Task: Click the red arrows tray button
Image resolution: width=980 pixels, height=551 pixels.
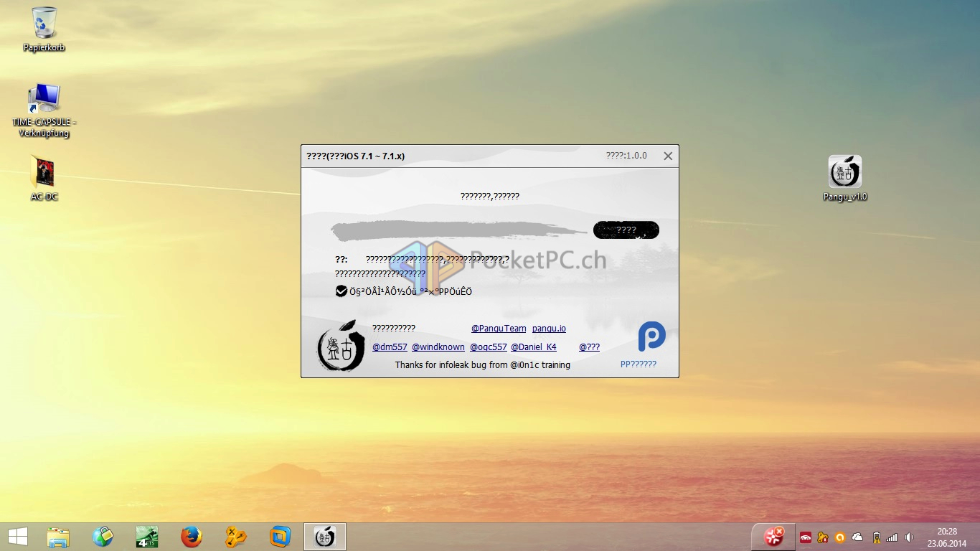Action: (x=773, y=537)
